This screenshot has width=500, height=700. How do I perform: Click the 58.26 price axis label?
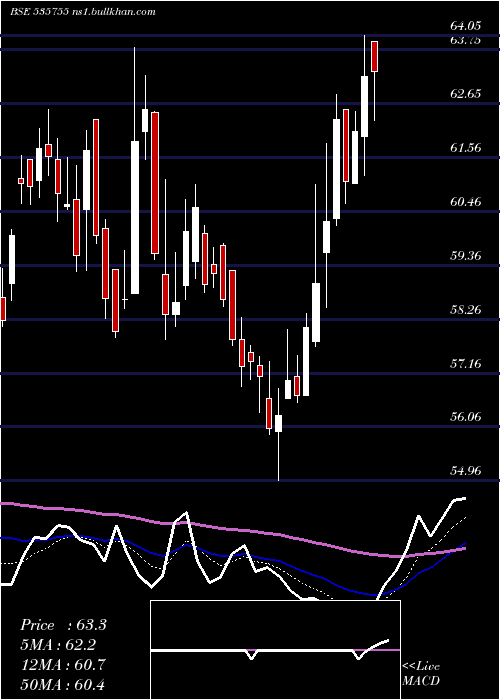click(466, 309)
